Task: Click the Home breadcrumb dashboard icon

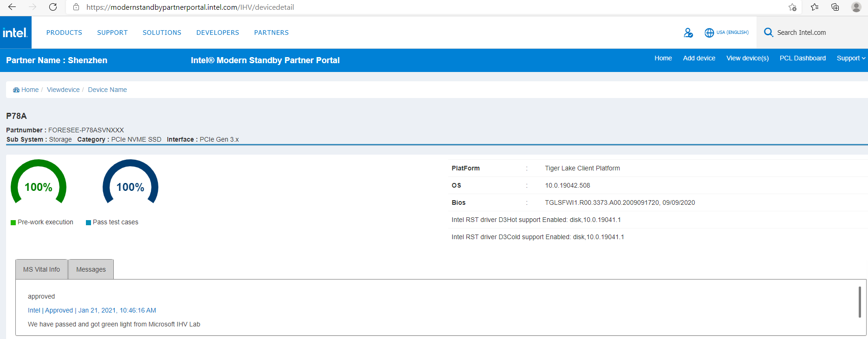Action: 16,90
